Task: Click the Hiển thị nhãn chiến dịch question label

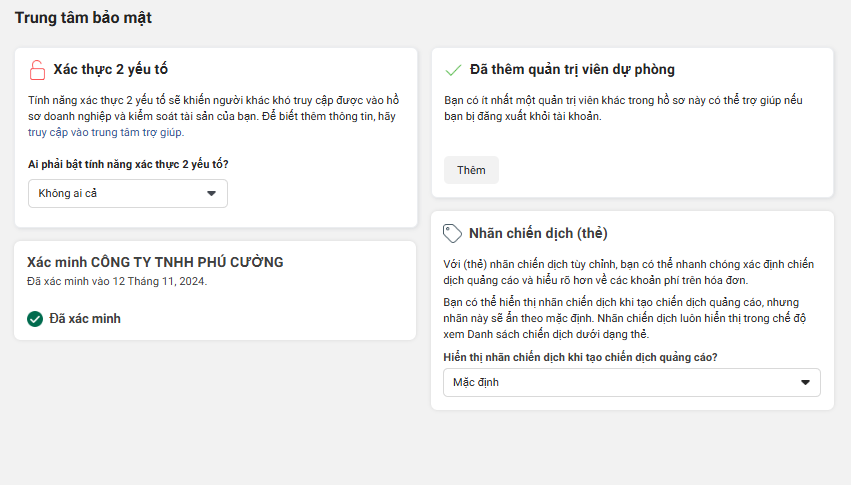Action: click(x=580, y=357)
